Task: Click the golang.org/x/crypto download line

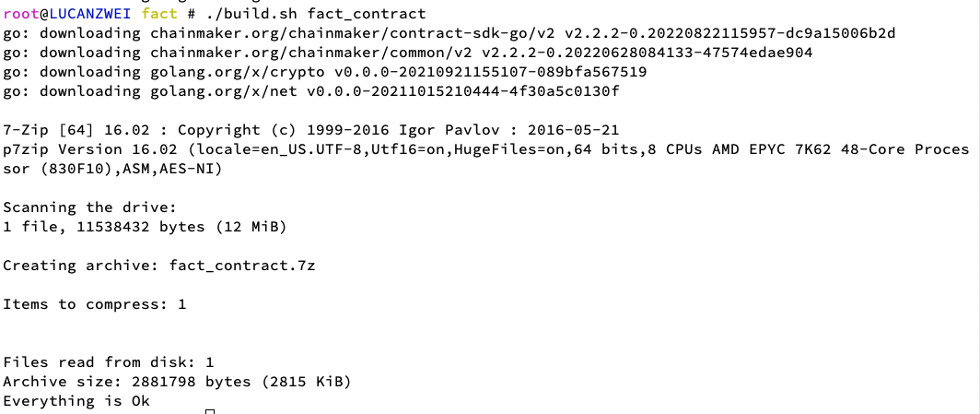Action: click(x=324, y=72)
